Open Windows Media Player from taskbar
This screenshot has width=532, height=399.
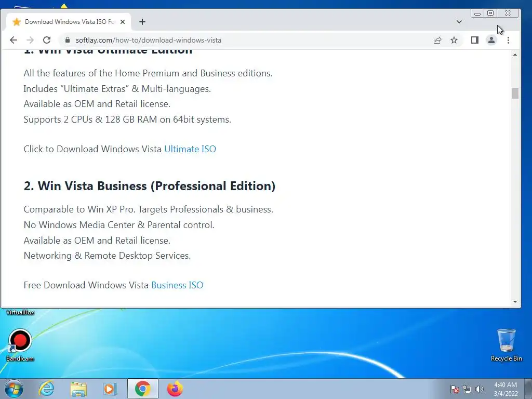click(110, 389)
